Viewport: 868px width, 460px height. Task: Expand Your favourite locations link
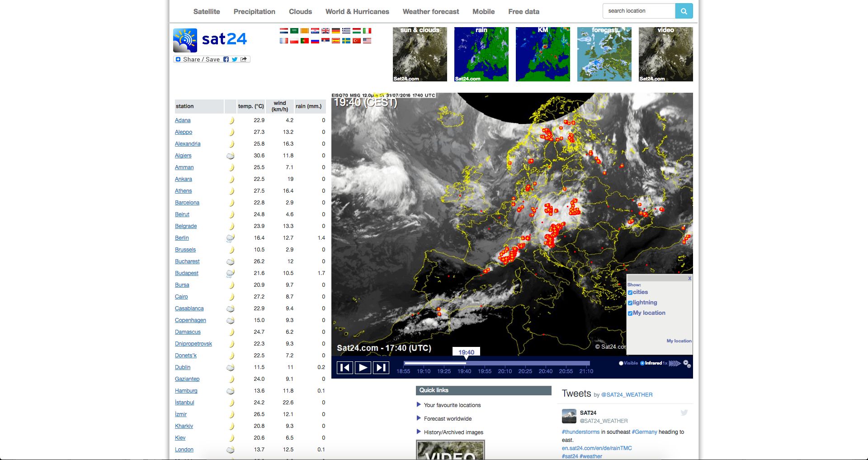pyautogui.click(x=452, y=405)
